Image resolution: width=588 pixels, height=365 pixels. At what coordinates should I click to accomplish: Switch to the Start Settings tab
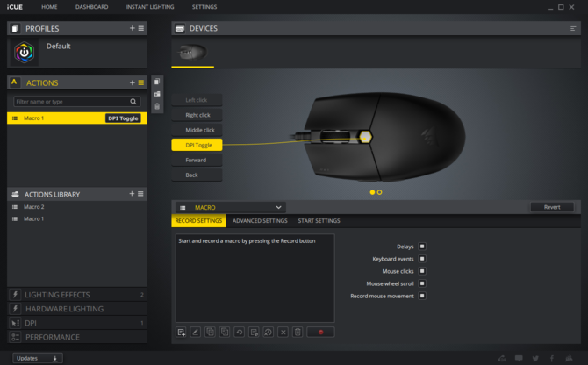(x=319, y=221)
